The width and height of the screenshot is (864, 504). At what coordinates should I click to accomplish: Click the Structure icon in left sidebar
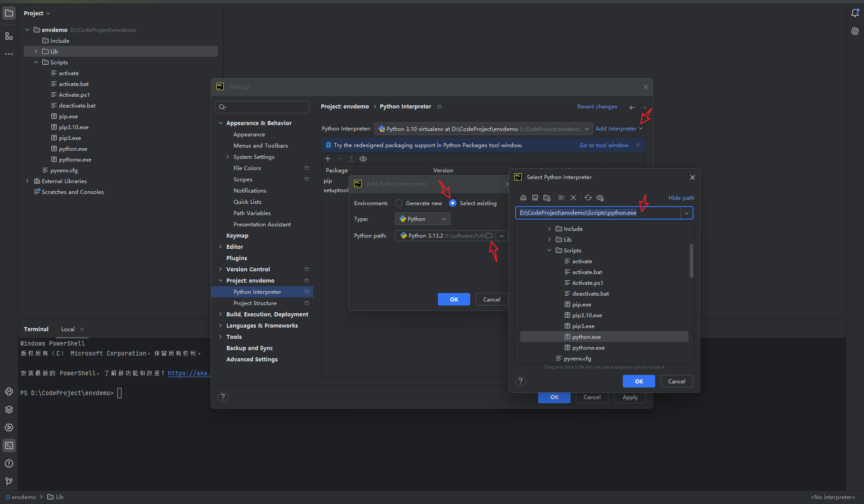9,36
